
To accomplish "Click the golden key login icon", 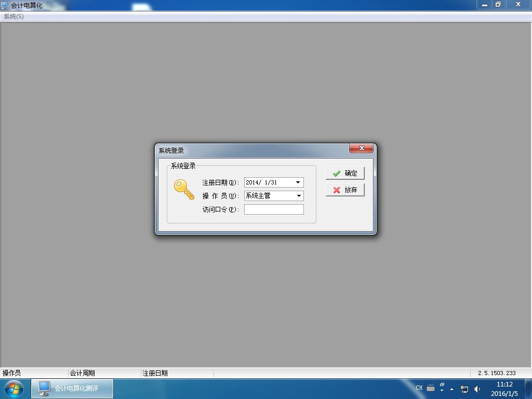I will coord(184,189).
